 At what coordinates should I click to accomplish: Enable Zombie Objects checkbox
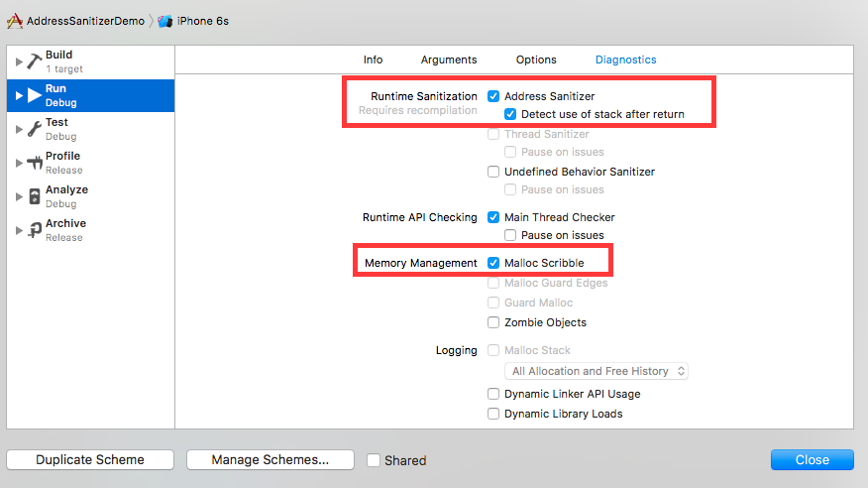(x=493, y=322)
